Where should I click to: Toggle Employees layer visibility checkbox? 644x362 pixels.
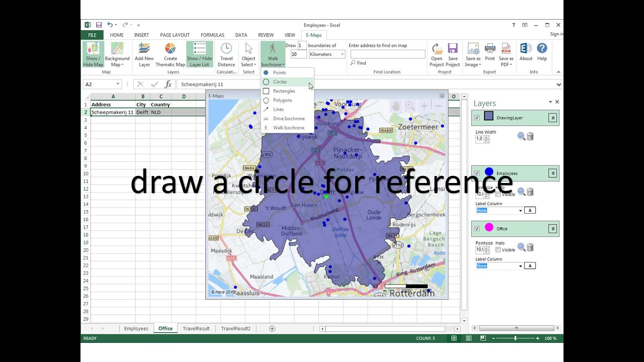(x=477, y=173)
